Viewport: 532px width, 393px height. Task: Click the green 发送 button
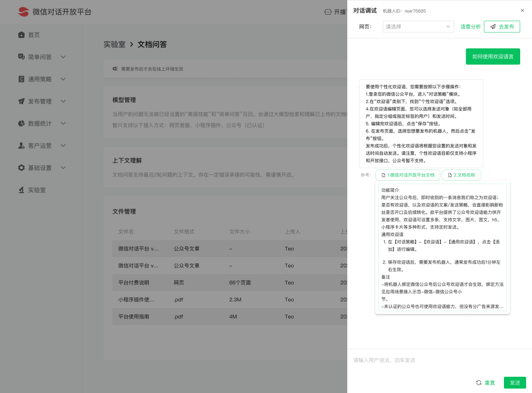[x=515, y=383]
